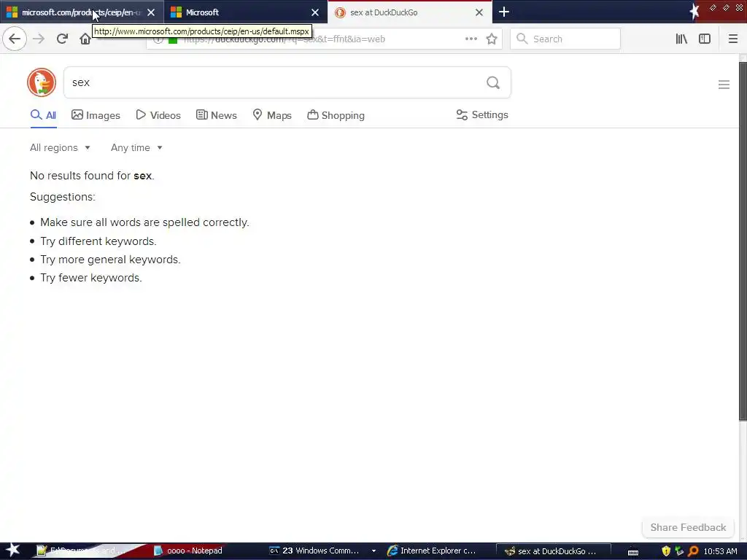Click Try different keywords suggestion text
This screenshot has height=560, width=747.
click(98, 241)
